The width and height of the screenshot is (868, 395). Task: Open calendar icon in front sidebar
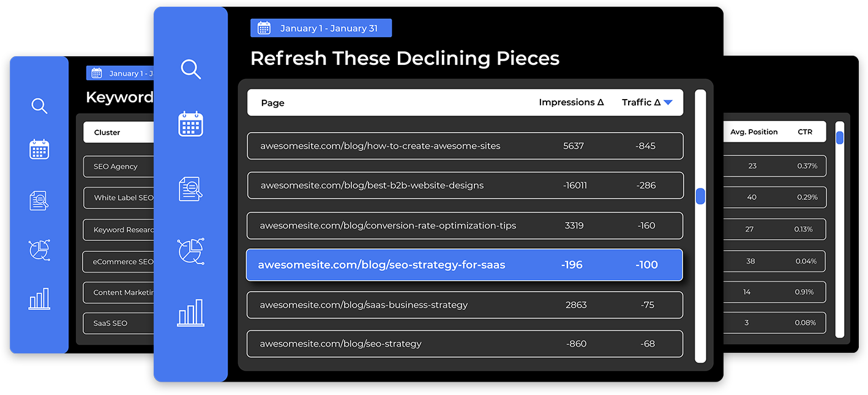click(x=190, y=124)
